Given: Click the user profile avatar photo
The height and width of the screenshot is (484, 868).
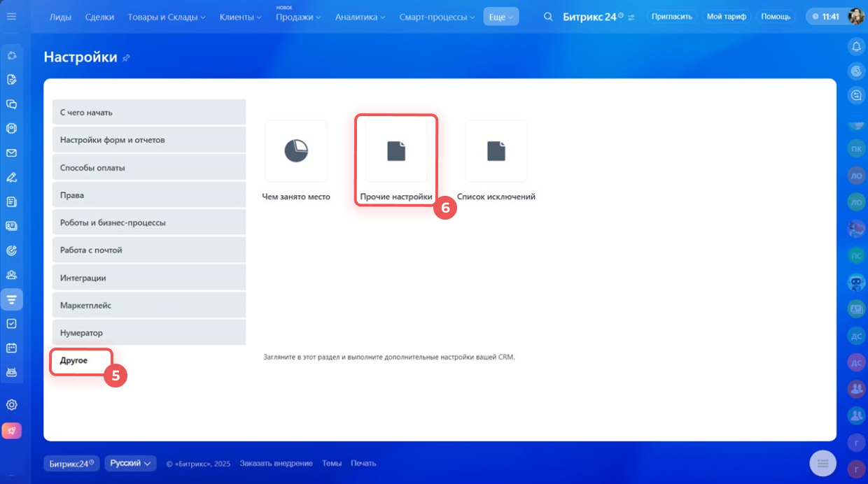Looking at the screenshot, I should 855,17.
